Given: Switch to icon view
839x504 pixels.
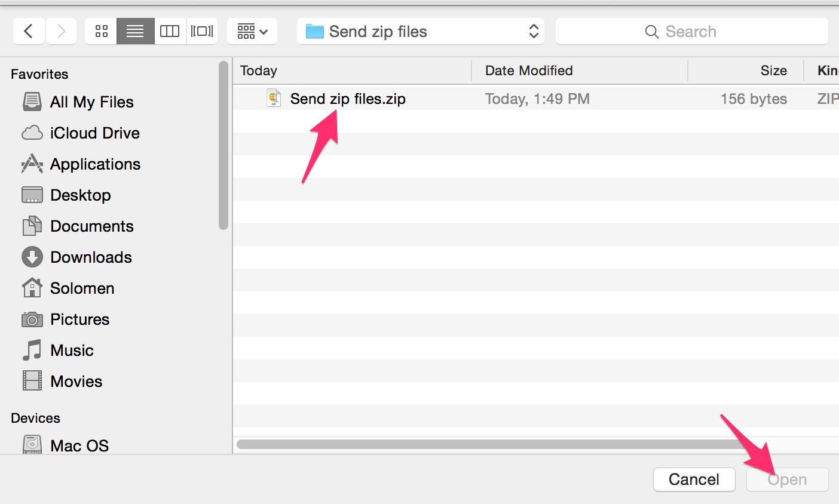Looking at the screenshot, I should point(101,31).
